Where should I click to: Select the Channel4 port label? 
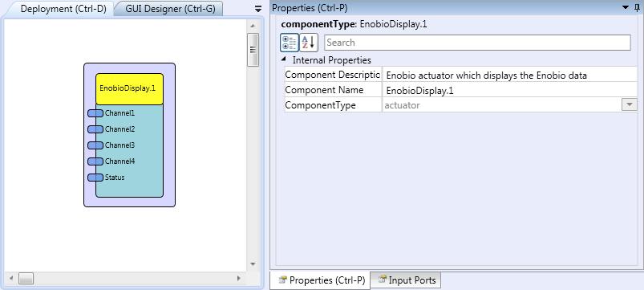[119, 161]
